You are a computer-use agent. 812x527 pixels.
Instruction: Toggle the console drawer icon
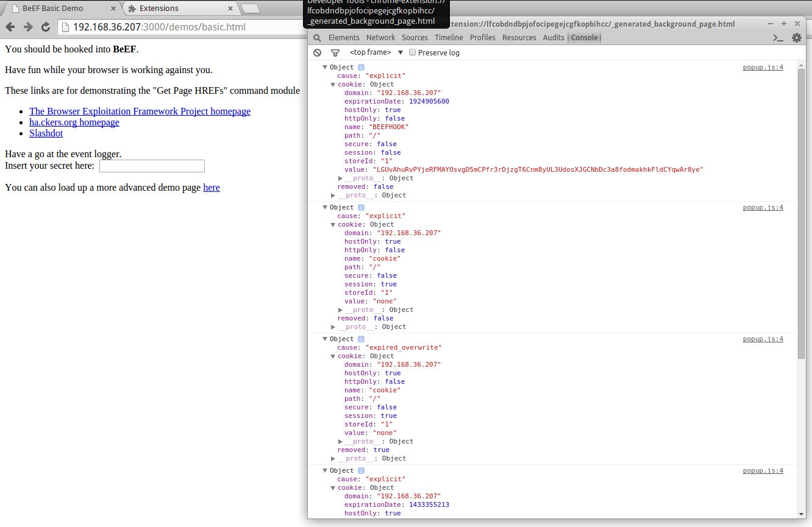[x=778, y=38]
